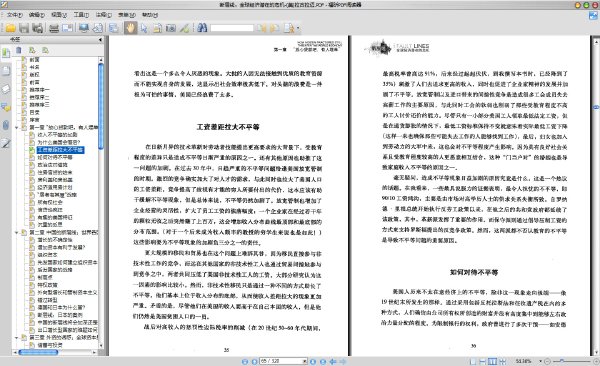Click into the toolbar search field
The image size is (600, 366).
point(232,28)
